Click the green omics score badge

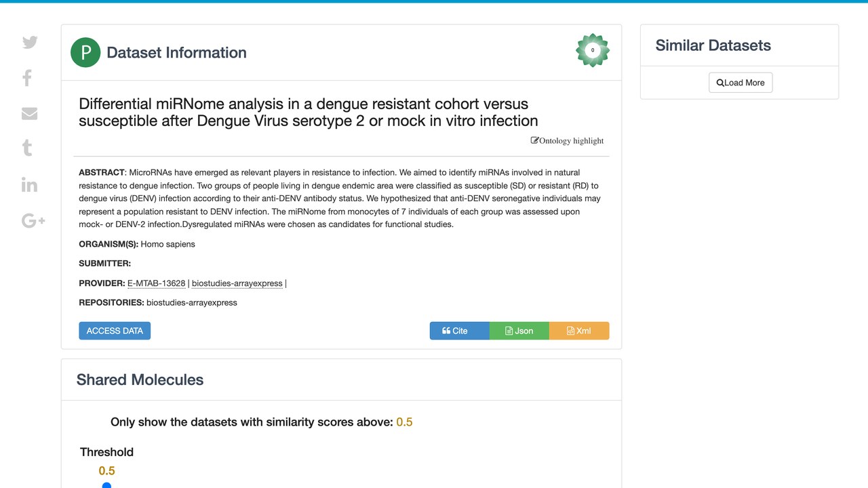tap(593, 50)
